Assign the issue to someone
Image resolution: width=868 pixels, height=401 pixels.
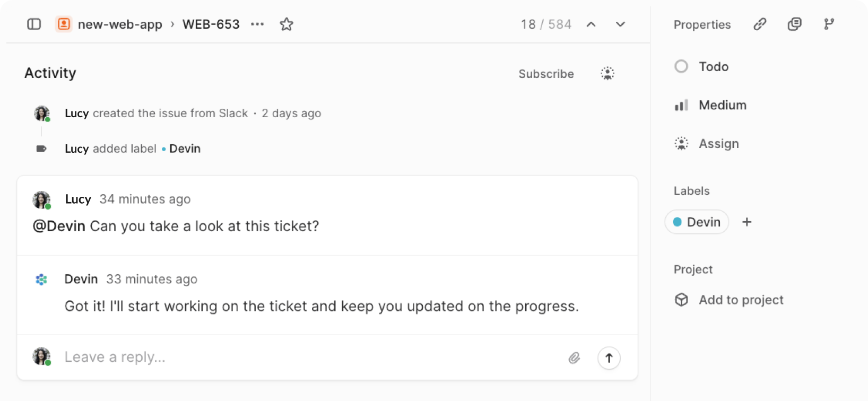707,144
